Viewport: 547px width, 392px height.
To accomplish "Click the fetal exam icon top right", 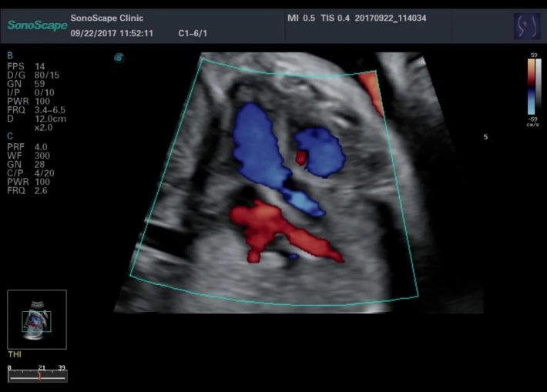I will pyautogui.click(x=526, y=25).
